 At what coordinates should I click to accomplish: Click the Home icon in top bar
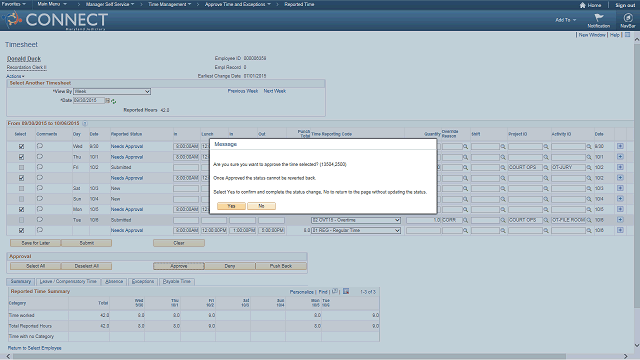tap(582, 5)
